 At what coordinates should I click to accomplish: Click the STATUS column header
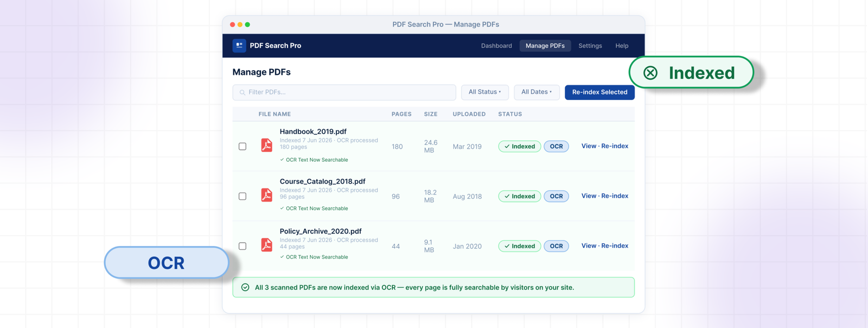coord(510,114)
